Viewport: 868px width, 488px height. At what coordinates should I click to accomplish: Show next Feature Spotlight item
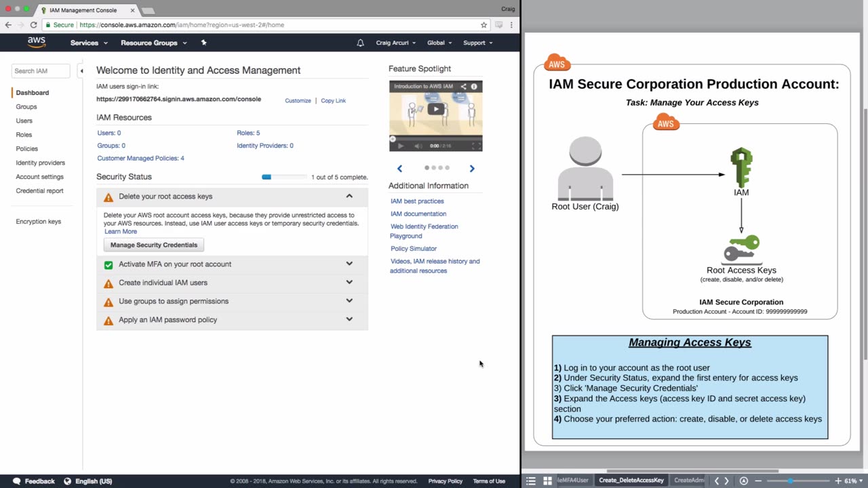[x=472, y=168]
